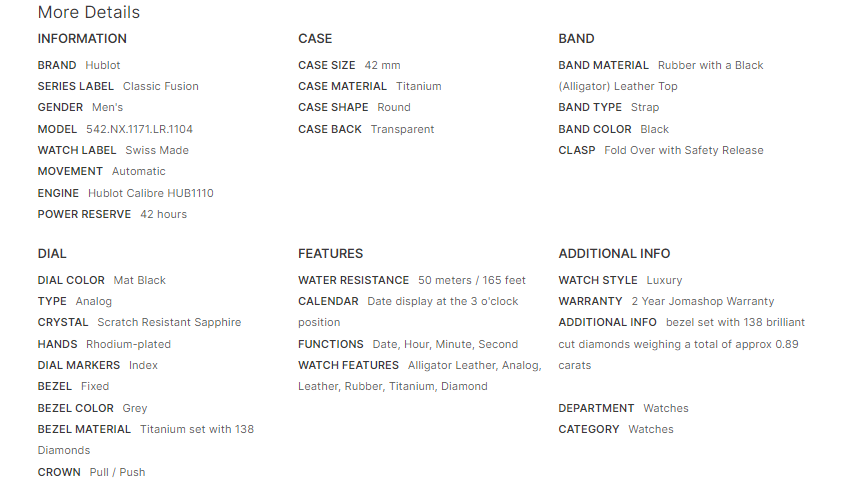Viewport: 848px width, 491px height.
Task: Click the Hublot Calibre HUB1110 engine text
Action: [x=151, y=193]
